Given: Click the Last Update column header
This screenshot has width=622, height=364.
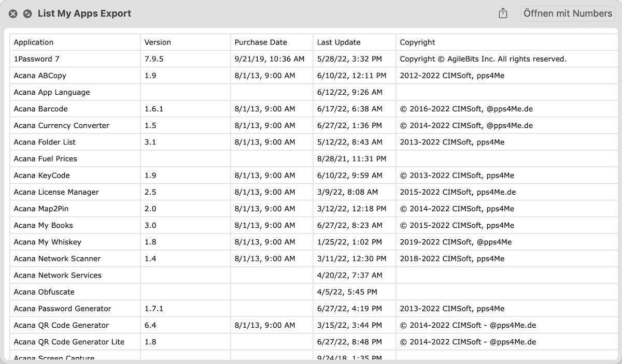Looking at the screenshot, I should pos(355,42).
